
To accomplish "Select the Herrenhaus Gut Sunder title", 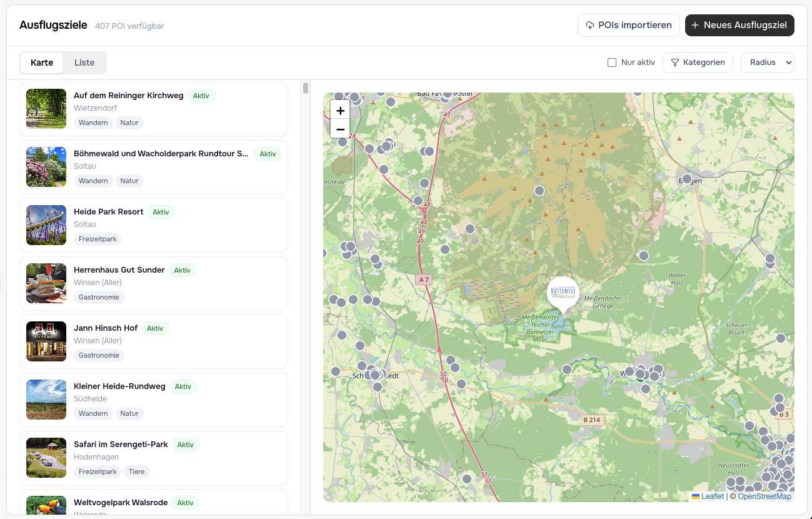I will [x=119, y=270].
